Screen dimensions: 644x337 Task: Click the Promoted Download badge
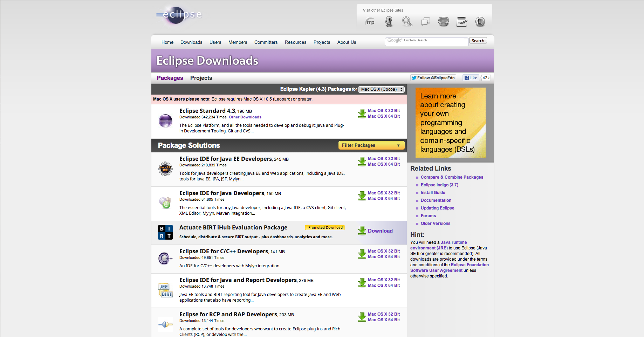point(325,228)
